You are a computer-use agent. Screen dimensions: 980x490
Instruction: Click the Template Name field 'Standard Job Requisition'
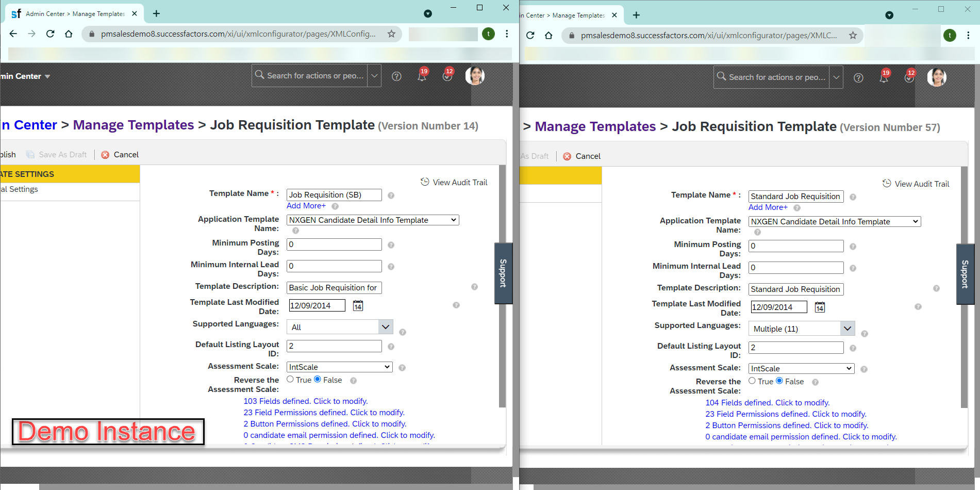[796, 197]
